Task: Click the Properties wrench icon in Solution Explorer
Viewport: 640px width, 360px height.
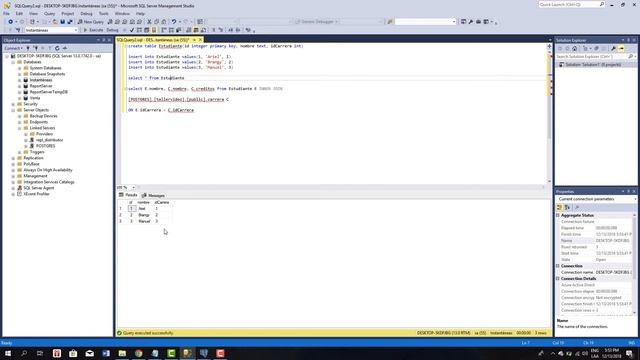Action: coord(613,48)
